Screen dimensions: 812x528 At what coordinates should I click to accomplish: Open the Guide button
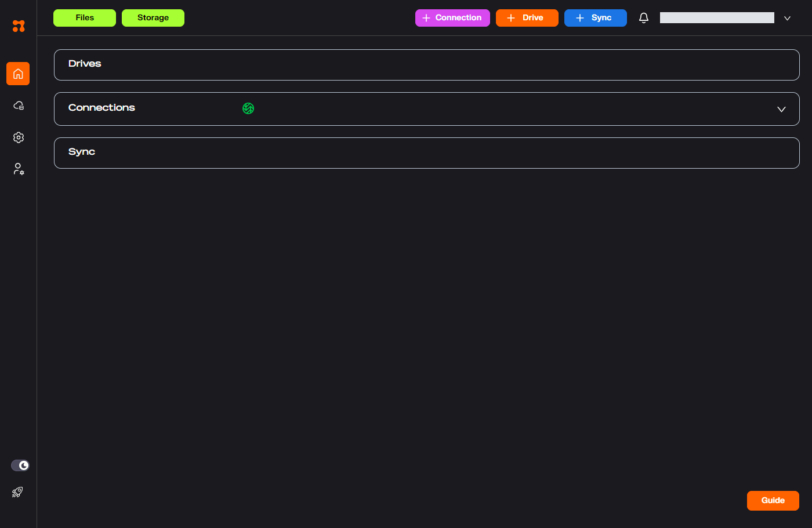pyautogui.click(x=773, y=501)
